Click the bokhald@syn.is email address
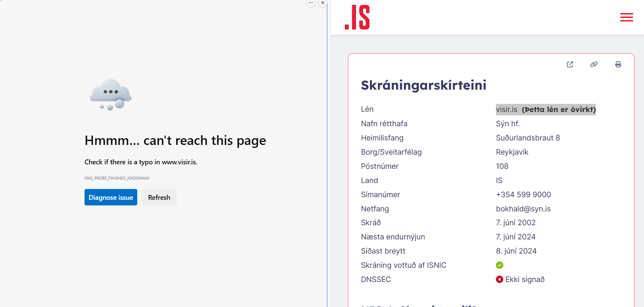644x307 pixels. 523,209
